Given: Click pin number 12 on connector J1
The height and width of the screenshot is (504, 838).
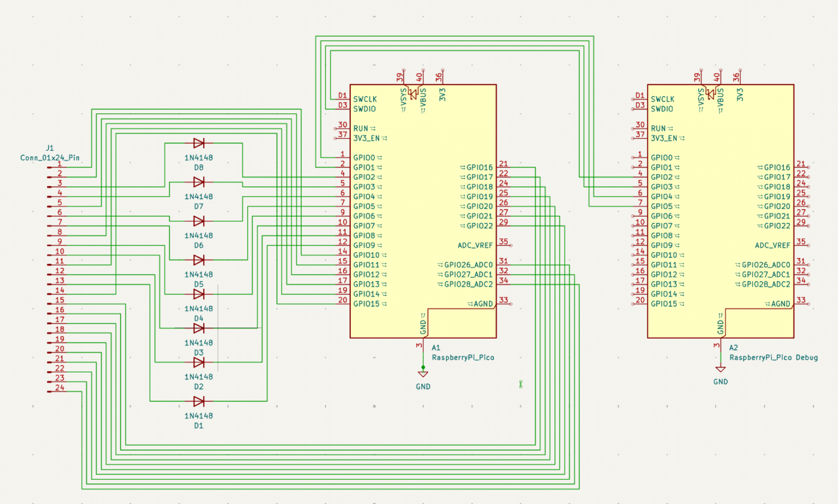Looking at the screenshot, I should (60, 271).
